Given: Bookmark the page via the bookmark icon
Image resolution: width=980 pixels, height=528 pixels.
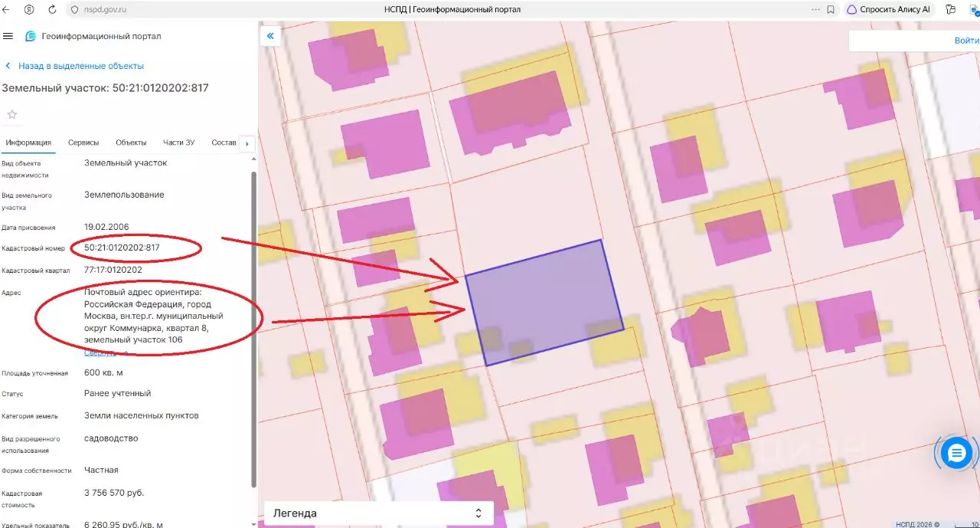Looking at the screenshot, I should point(831,10).
